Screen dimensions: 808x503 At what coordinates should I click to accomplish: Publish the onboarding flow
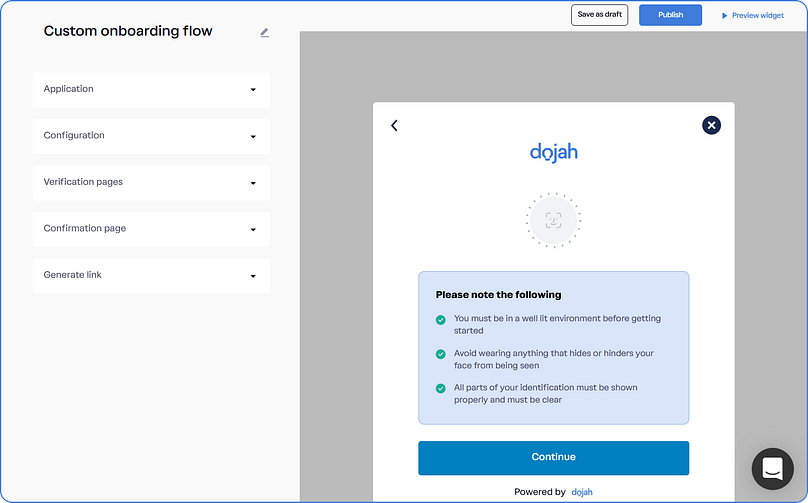[670, 15]
